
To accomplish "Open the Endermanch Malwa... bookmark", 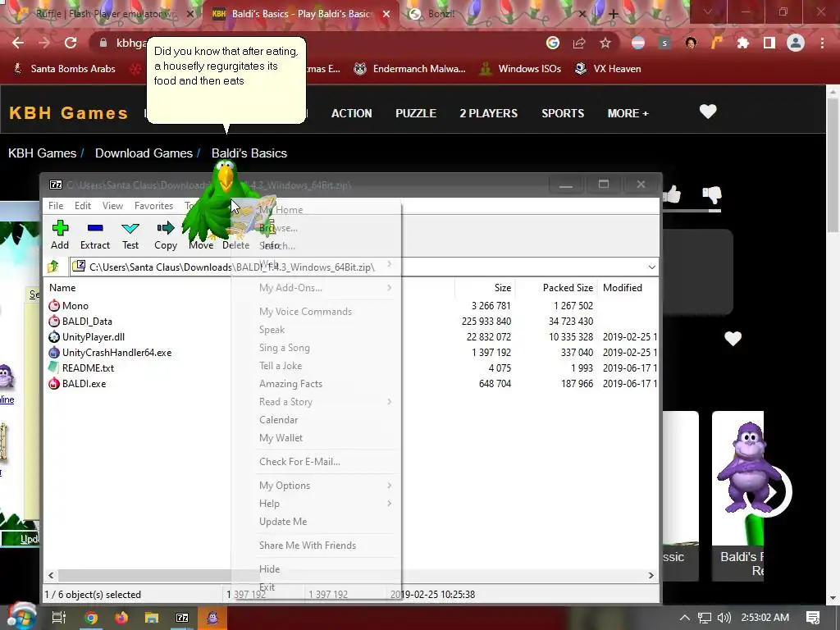I will [x=409, y=69].
